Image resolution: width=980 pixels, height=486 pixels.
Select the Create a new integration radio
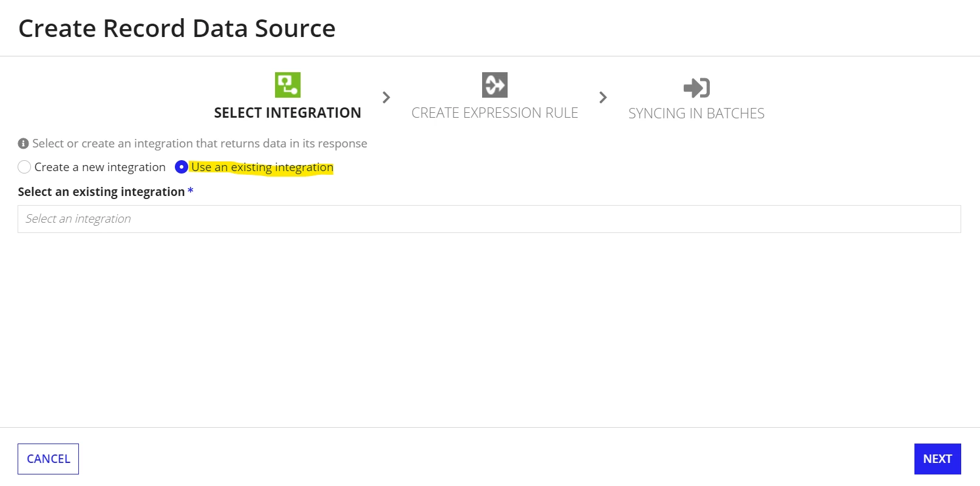(24, 167)
